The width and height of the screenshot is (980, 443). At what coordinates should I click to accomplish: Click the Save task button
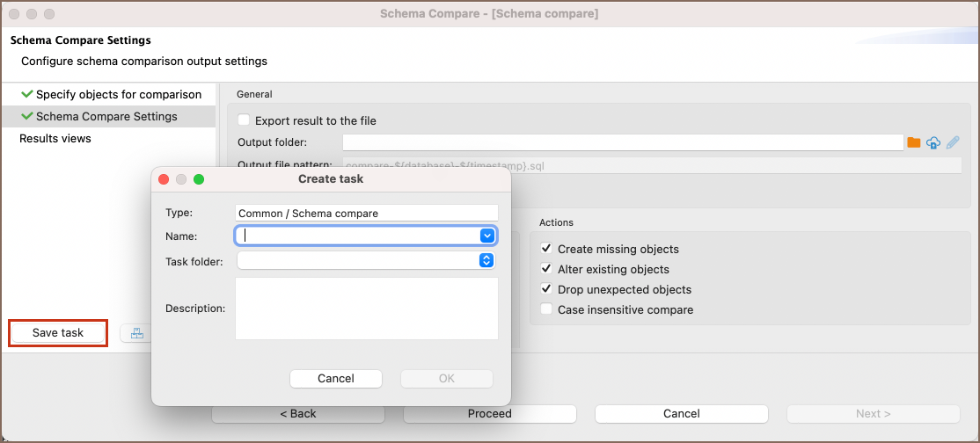(58, 333)
